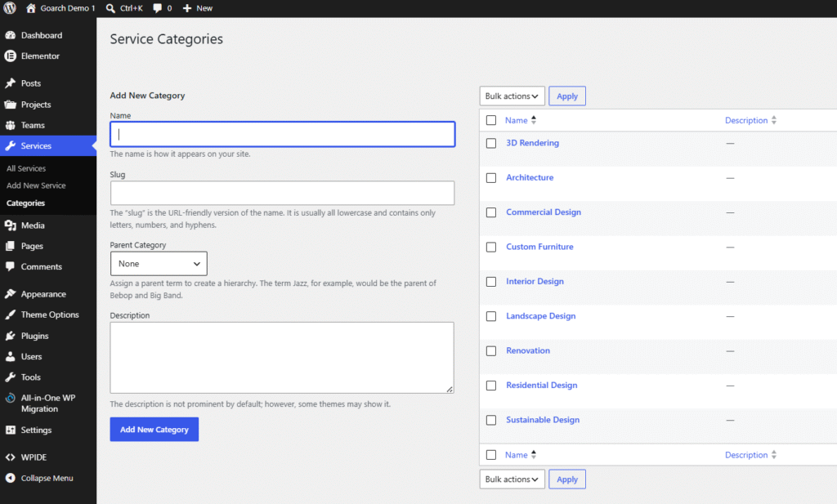
Task: Open the comments bubble icon in admin bar
Action: [158, 8]
